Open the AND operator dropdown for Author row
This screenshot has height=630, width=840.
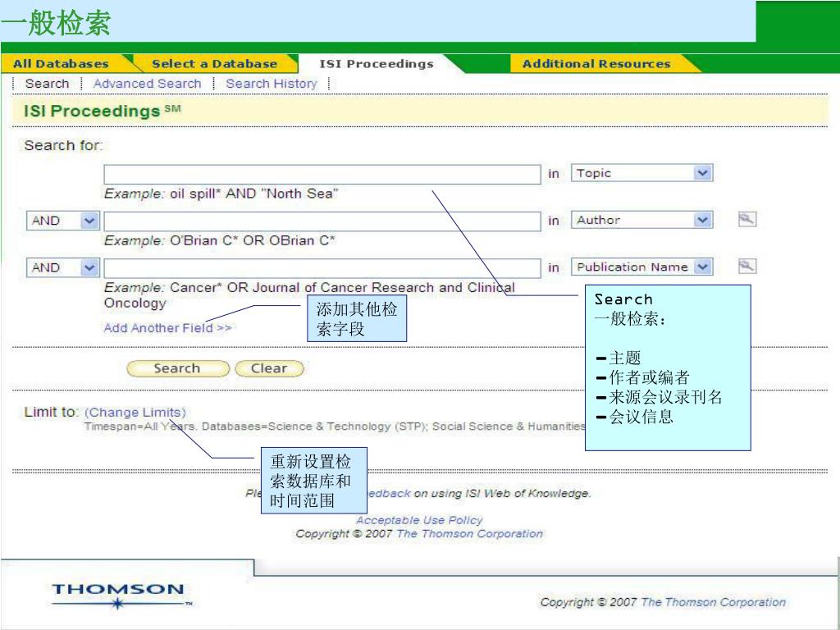(62, 221)
